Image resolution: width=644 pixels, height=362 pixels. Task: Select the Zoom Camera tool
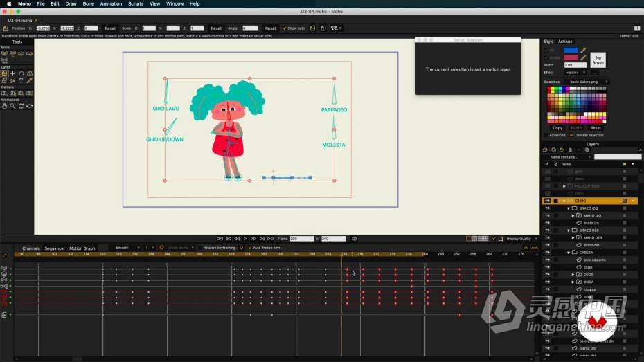click(x=12, y=93)
